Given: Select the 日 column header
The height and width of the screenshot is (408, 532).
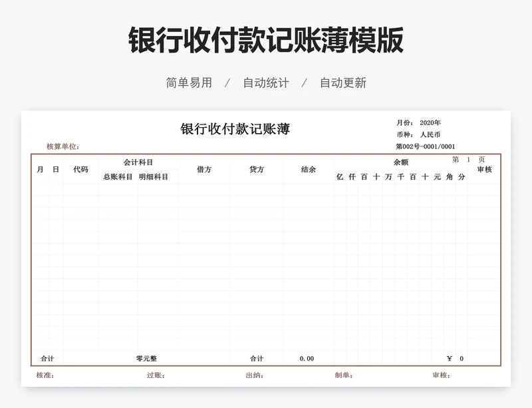Looking at the screenshot, I should pos(56,169).
